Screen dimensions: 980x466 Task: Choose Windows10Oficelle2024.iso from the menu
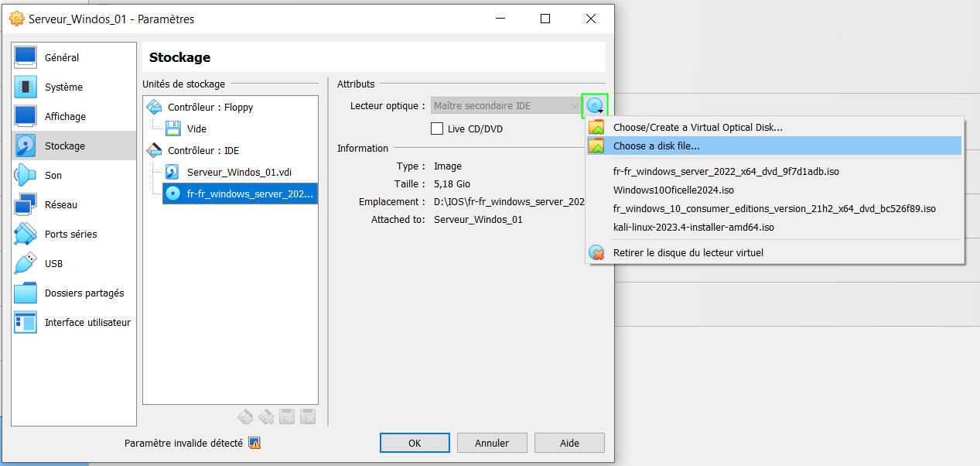[673, 190]
